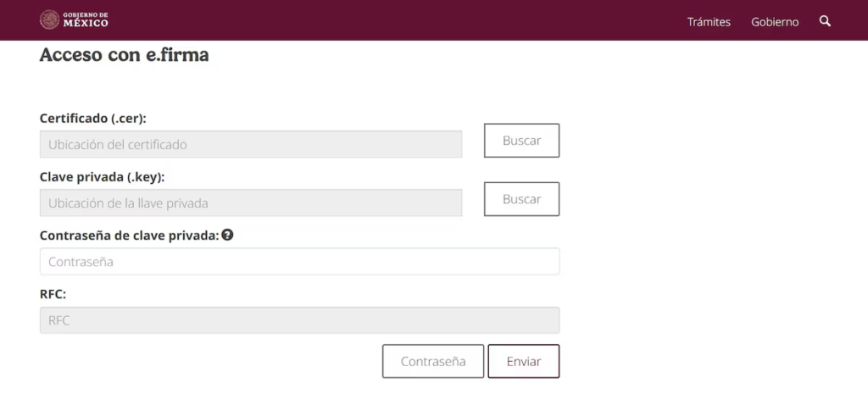This screenshot has height=400, width=868.
Task: Click the Gobierno de México coat of arms emblem
Action: coord(49,19)
